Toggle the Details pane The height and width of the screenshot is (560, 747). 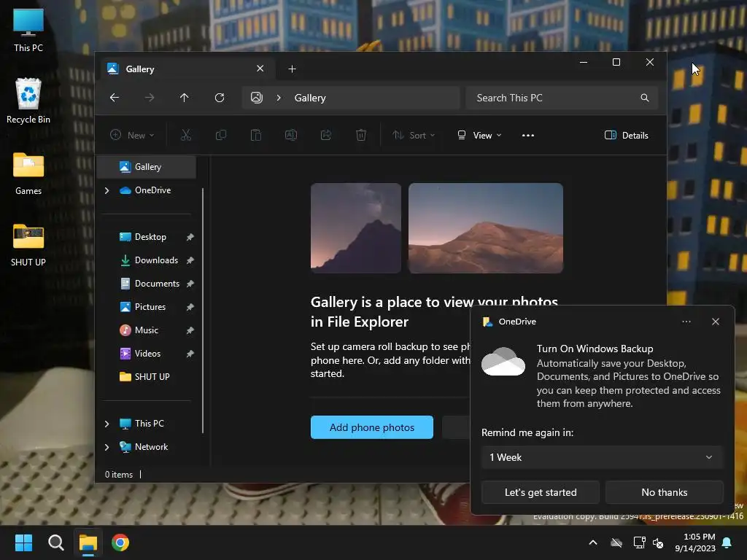coord(626,135)
